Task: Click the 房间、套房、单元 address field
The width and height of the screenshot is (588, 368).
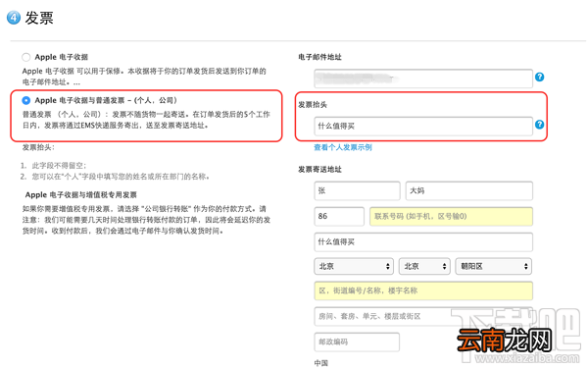Action: [x=423, y=316]
